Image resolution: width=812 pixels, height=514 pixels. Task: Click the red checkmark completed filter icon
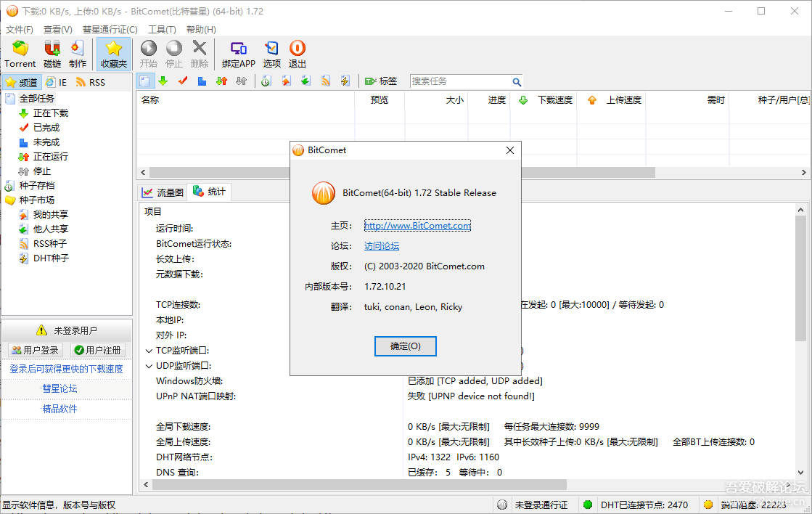coord(183,81)
